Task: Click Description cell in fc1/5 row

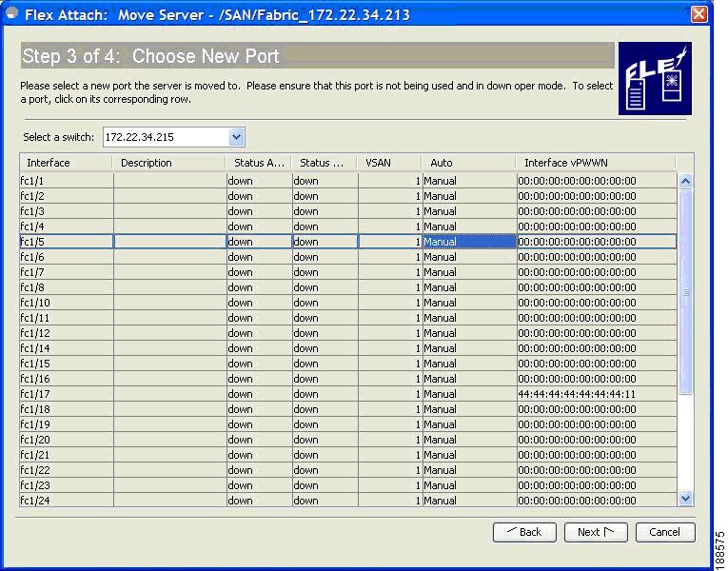Action: (169, 242)
